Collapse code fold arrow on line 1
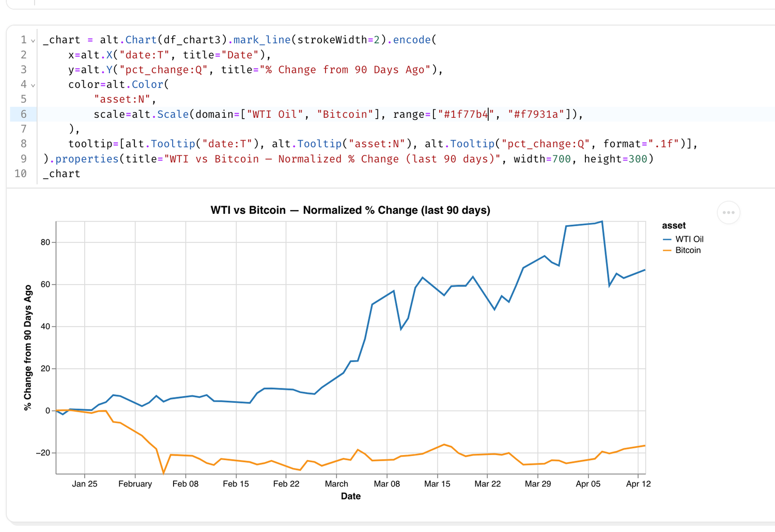Screen dimensions: 775x532 (33, 40)
